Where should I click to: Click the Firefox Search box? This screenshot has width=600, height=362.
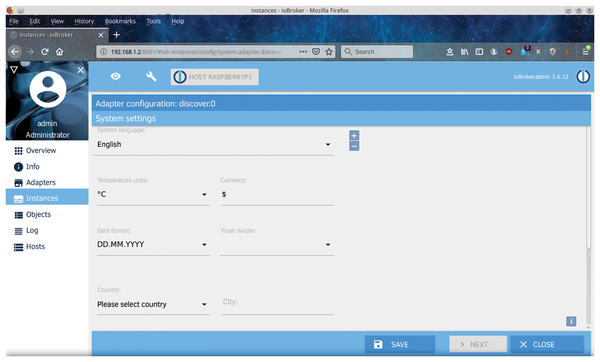(x=377, y=52)
